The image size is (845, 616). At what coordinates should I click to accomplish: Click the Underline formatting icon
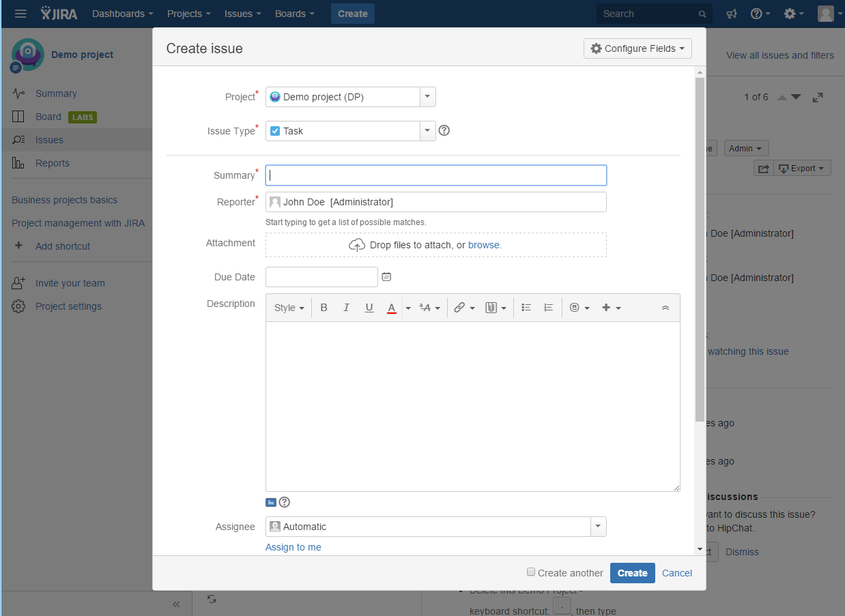(x=369, y=308)
